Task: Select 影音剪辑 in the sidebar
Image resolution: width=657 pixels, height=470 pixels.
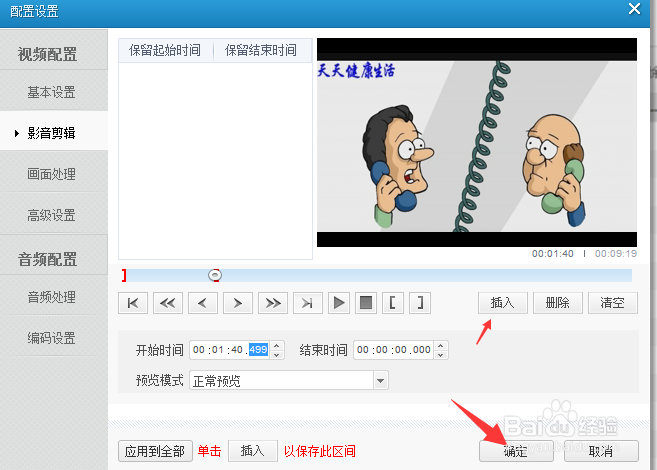Action: (52, 133)
